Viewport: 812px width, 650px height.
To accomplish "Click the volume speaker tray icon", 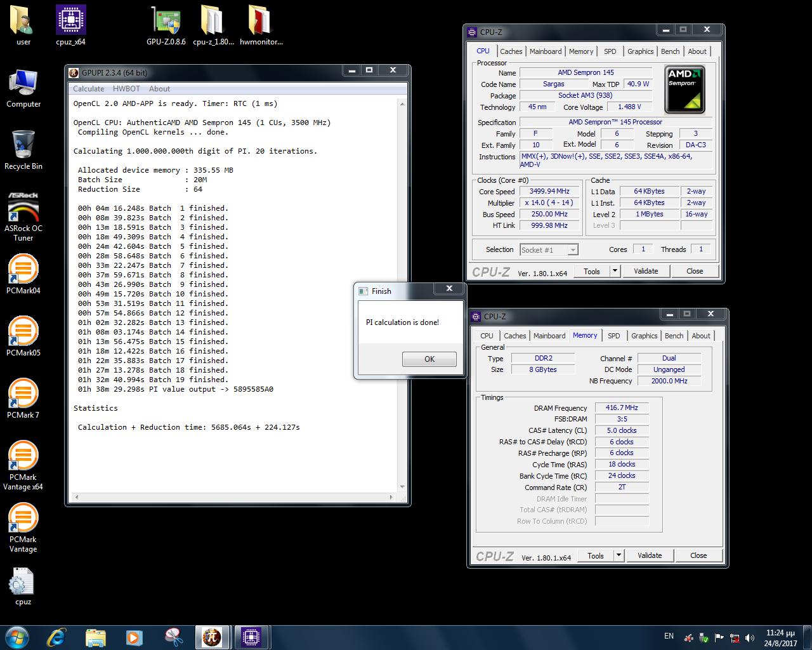I will (x=750, y=638).
